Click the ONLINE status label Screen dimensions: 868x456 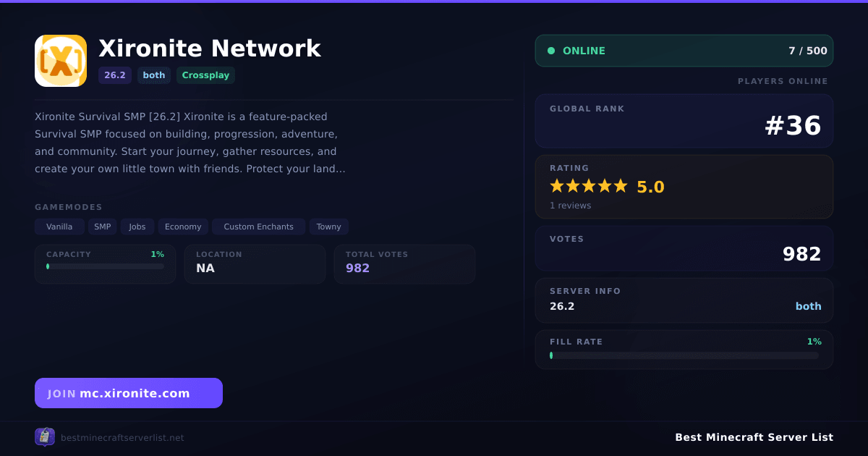584,51
